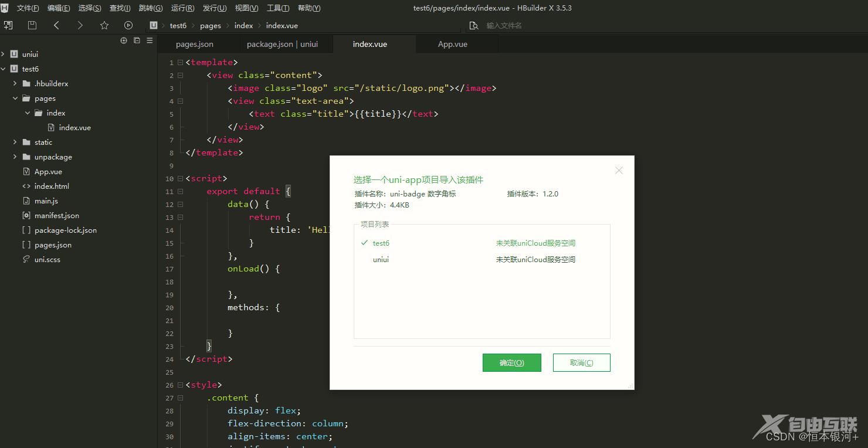Go back with the left arrow icon
The width and height of the screenshot is (868, 448).
pyautogui.click(x=56, y=25)
